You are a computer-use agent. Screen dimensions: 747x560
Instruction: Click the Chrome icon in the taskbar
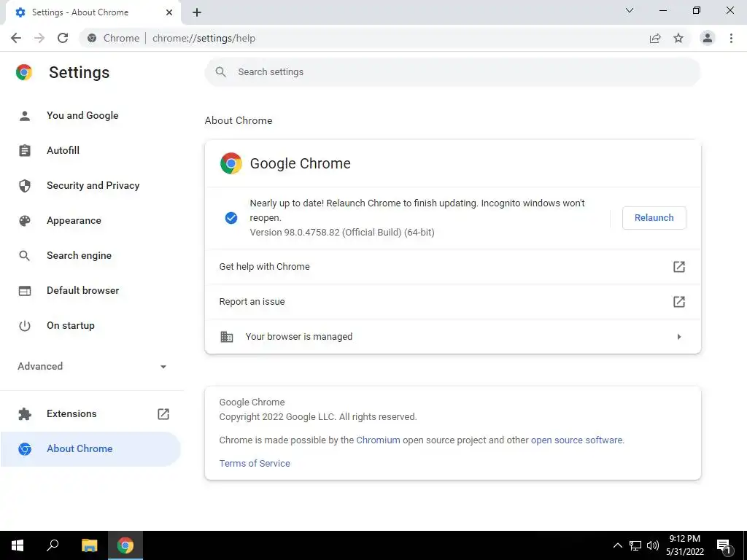point(125,545)
